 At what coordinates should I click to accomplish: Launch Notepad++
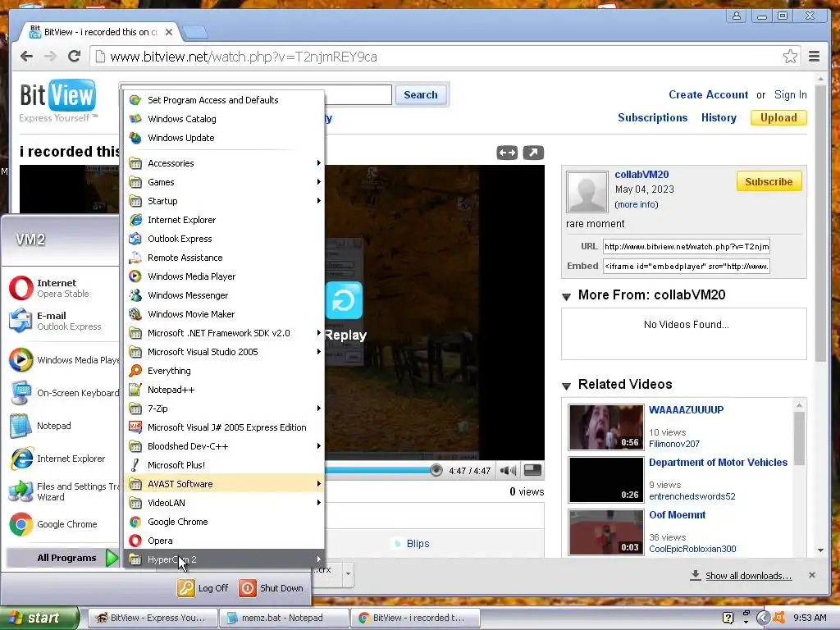[x=225, y=390]
